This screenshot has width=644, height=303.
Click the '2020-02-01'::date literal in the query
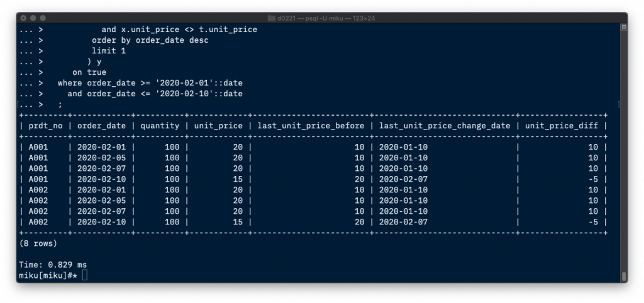coord(199,83)
